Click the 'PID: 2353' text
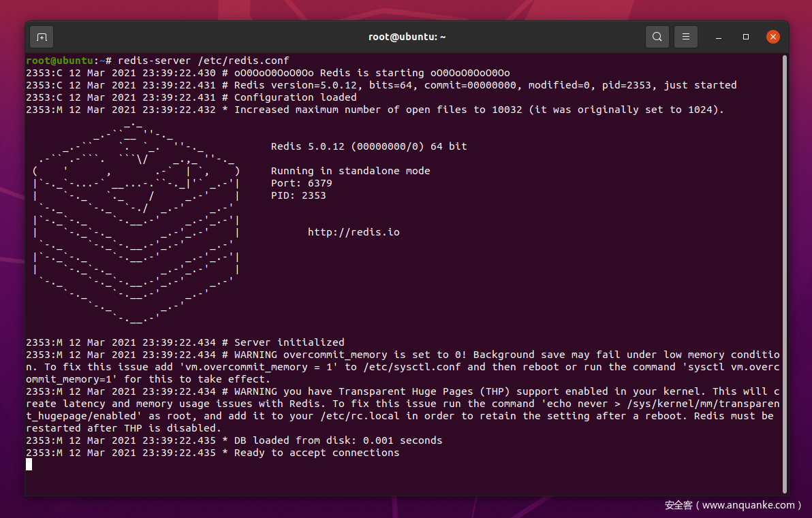 (298, 195)
